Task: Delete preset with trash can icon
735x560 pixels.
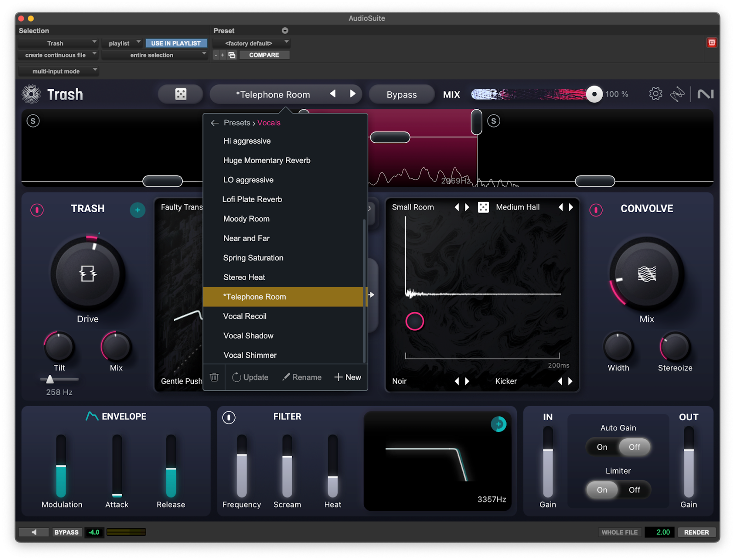Action: (214, 377)
